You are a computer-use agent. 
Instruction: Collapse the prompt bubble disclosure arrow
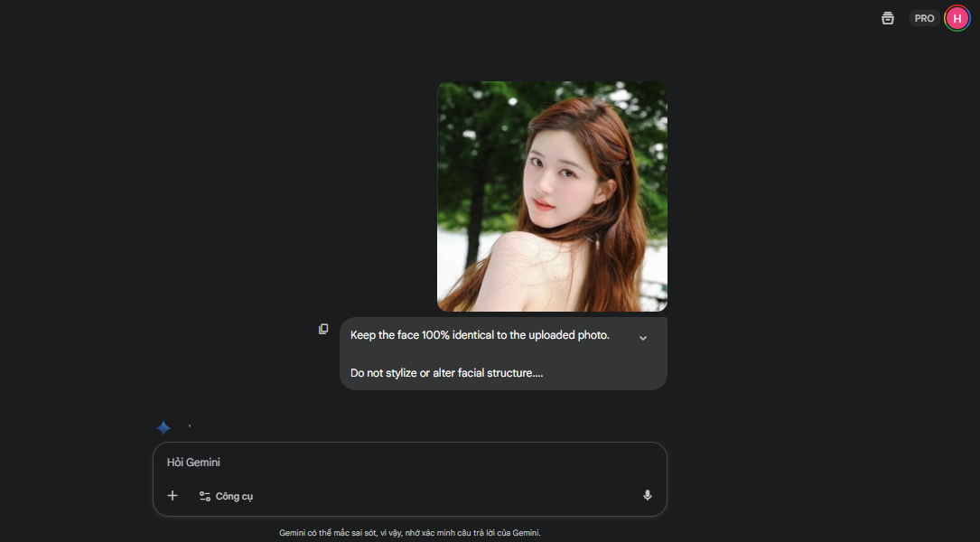point(642,337)
